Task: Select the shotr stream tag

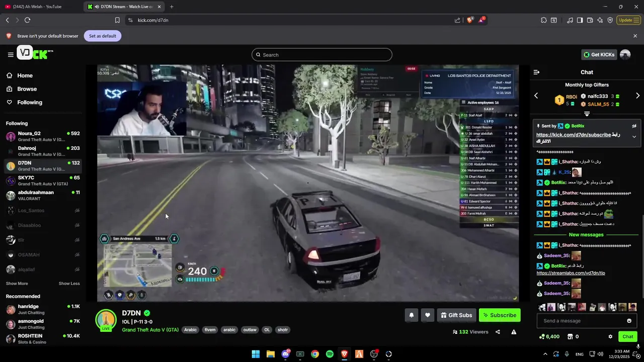Action: pyautogui.click(x=283, y=330)
